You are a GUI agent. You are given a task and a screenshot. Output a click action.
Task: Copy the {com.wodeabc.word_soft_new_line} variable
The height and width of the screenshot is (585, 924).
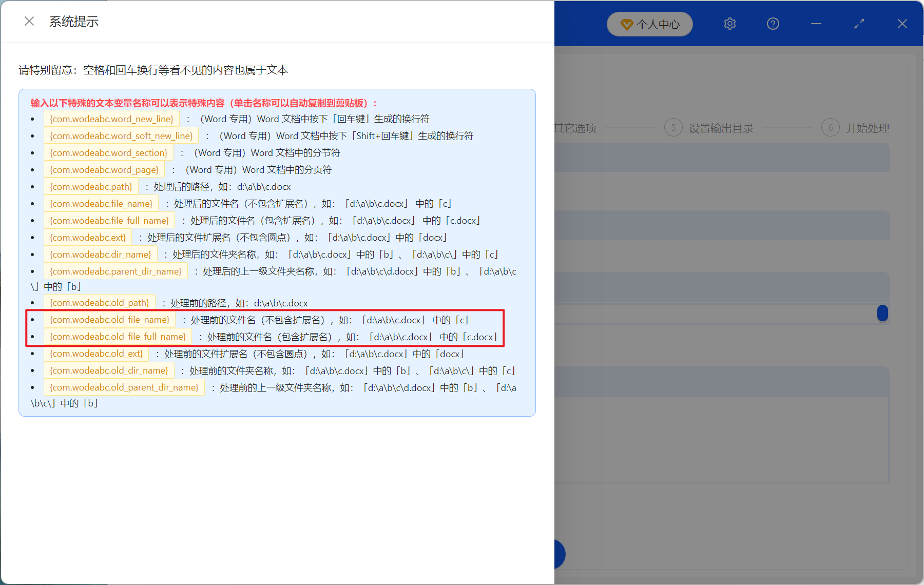tap(121, 135)
